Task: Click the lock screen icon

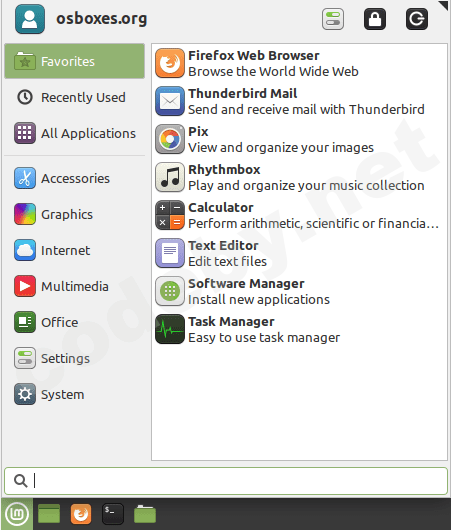Action: [375, 19]
